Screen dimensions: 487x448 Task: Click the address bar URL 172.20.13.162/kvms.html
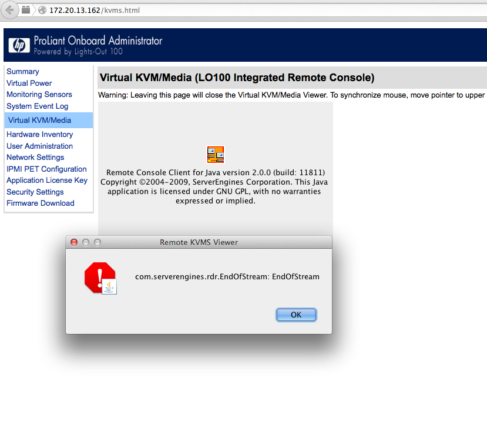point(95,10)
